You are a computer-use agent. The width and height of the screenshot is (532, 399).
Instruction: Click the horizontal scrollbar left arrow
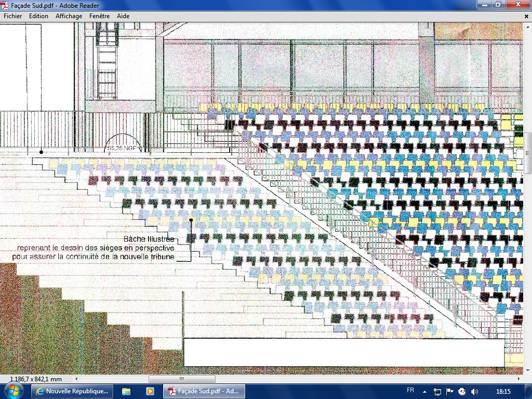(x=77, y=379)
